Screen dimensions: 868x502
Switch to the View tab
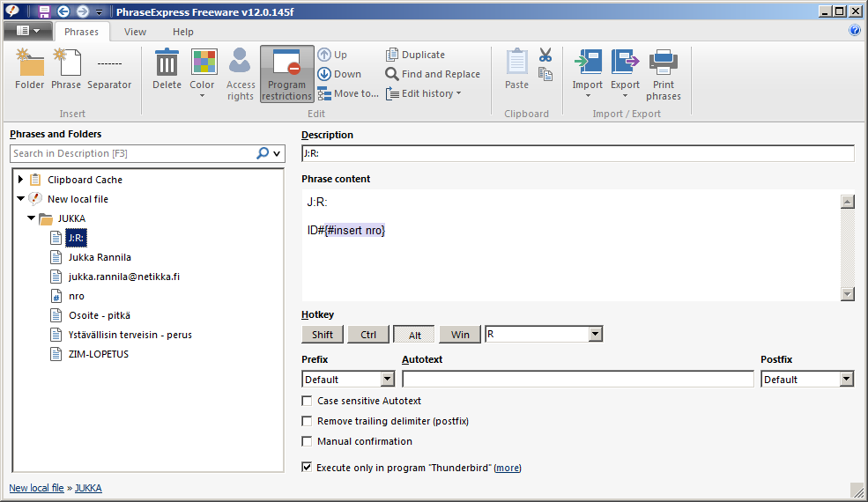(x=135, y=32)
